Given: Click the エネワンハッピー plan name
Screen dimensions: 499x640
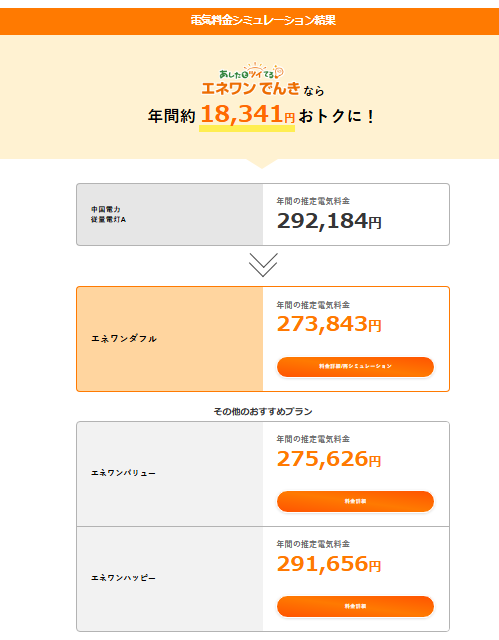Looking at the screenshot, I should point(123,578).
